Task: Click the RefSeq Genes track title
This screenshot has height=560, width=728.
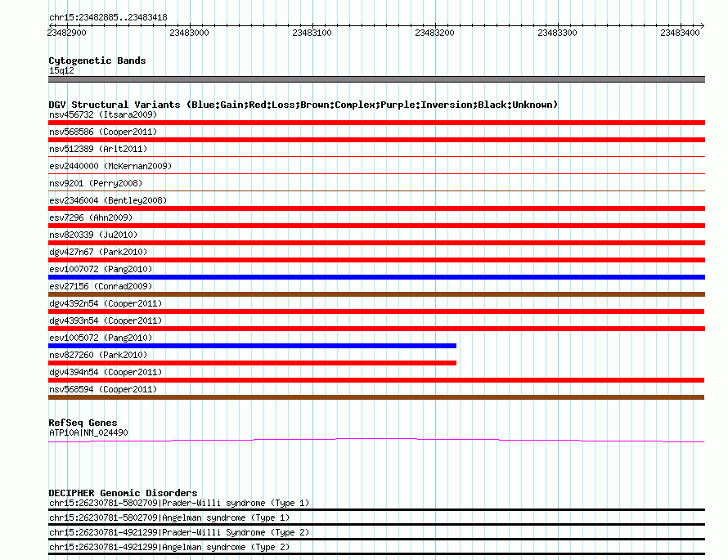Action: point(83,423)
